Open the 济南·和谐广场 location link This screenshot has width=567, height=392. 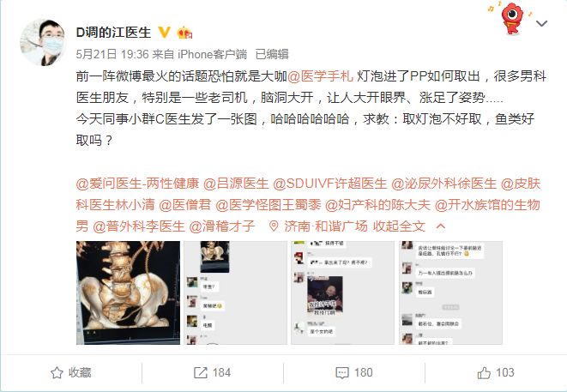tap(326, 226)
